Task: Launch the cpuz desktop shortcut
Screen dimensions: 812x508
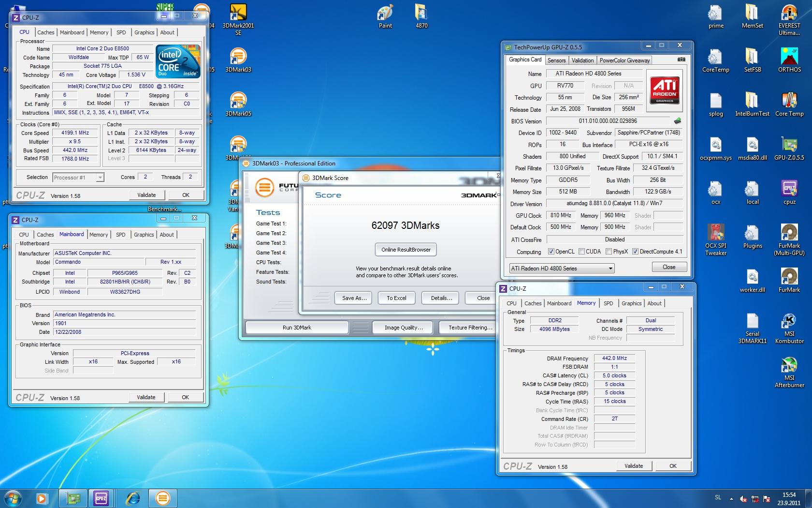Action: coord(789,193)
